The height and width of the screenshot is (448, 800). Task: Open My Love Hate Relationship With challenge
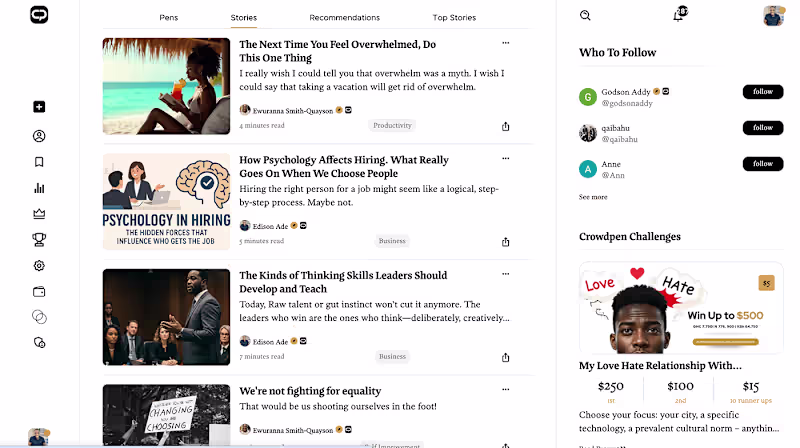pyautogui.click(x=660, y=365)
